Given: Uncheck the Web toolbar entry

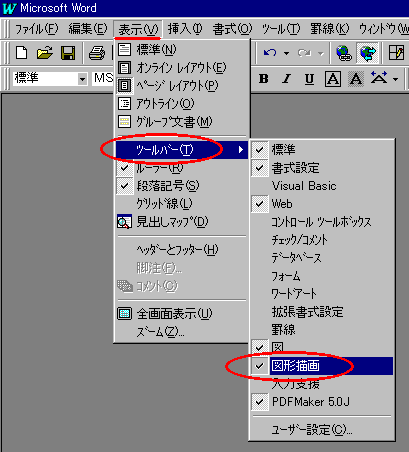Looking at the screenshot, I should click(322, 204).
